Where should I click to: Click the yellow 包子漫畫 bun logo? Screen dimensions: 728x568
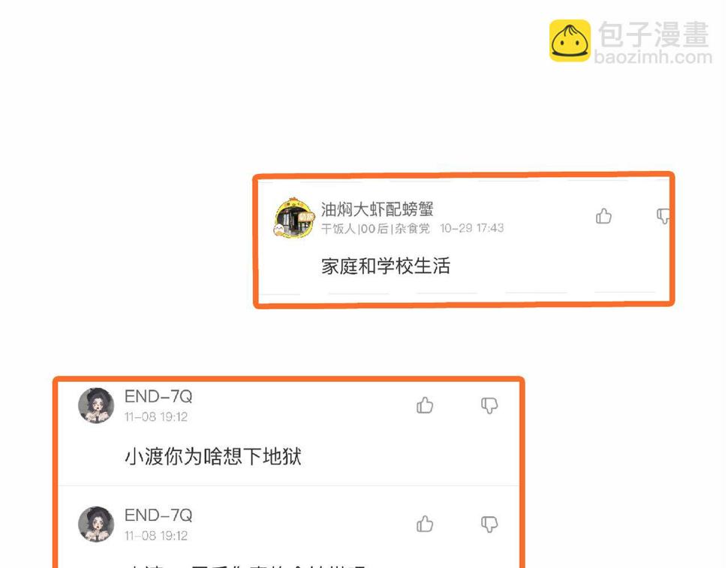pos(570,41)
